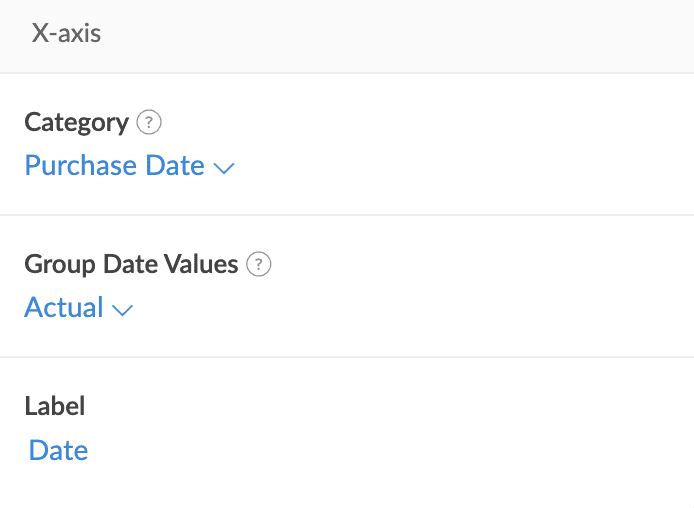Open the Purchase Date category dropdown
The image size is (694, 508).
129,166
